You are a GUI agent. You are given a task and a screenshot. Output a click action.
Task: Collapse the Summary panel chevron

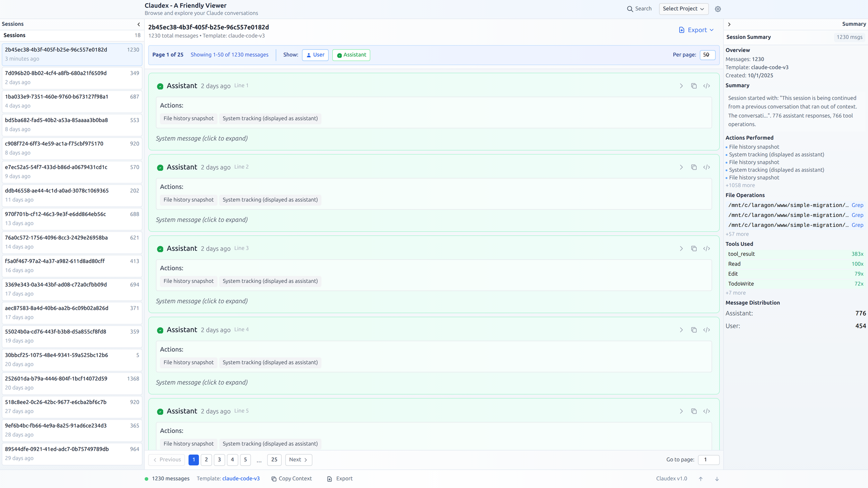729,24
